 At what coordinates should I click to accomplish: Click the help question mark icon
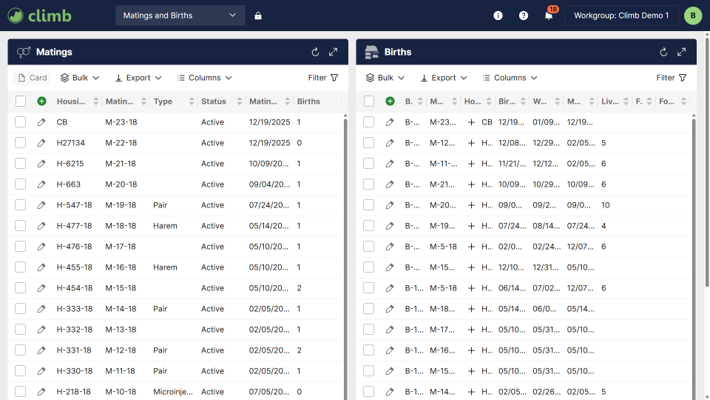[x=524, y=16]
